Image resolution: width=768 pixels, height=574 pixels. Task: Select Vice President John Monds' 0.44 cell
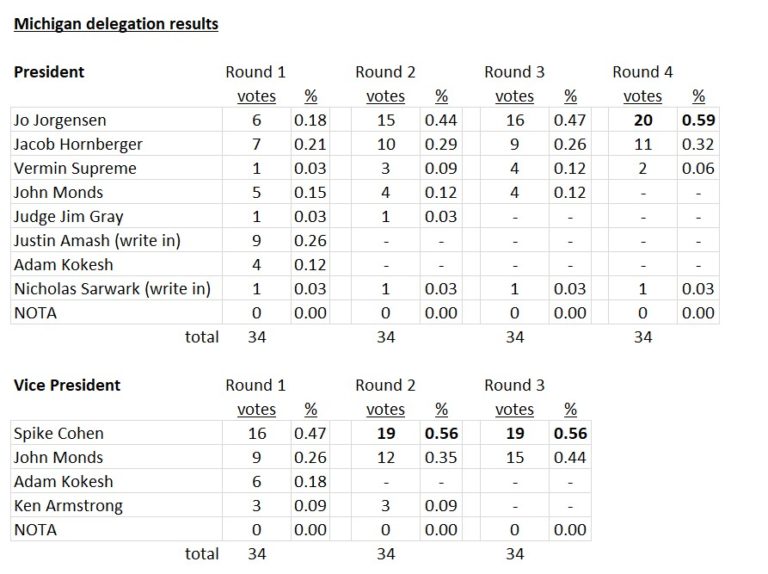click(x=570, y=457)
